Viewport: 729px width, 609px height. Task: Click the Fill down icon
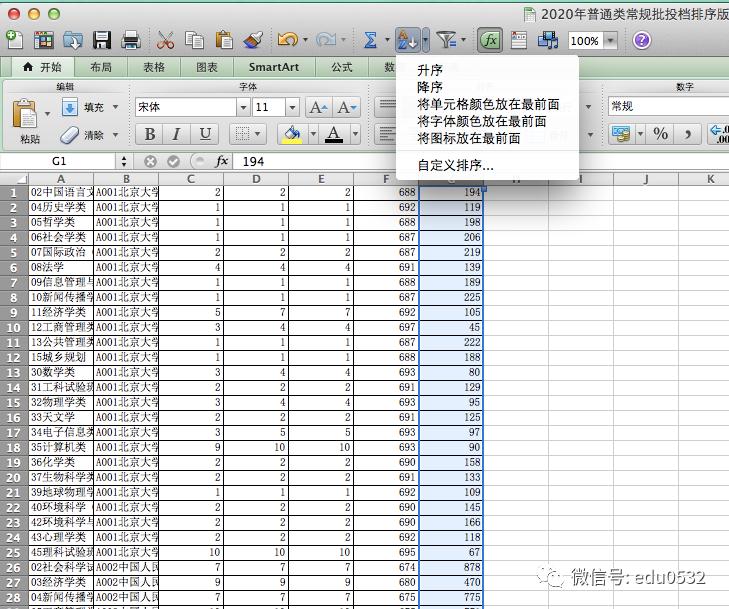pyautogui.click(x=70, y=107)
